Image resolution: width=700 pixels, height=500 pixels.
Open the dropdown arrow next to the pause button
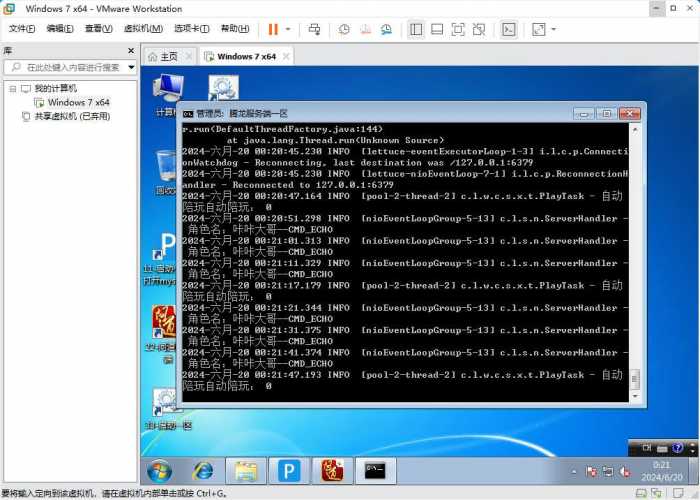coord(288,29)
